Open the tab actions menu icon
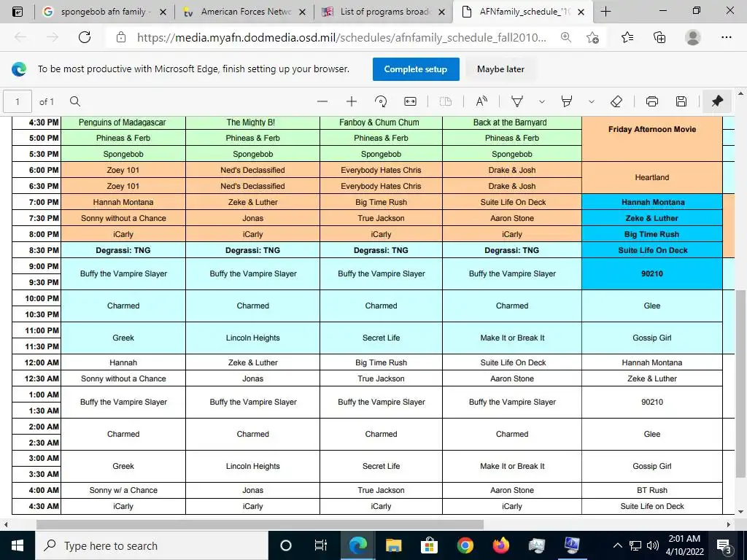The image size is (747, 560). coord(18,12)
